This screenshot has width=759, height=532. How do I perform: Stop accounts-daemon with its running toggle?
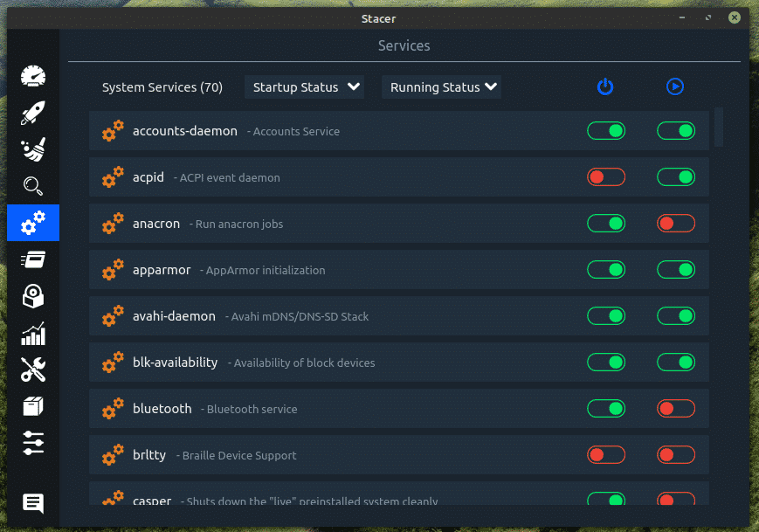click(x=676, y=131)
